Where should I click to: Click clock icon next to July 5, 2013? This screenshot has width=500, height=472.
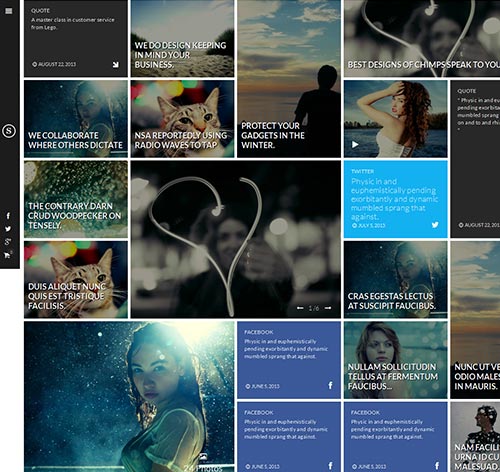click(354, 226)
